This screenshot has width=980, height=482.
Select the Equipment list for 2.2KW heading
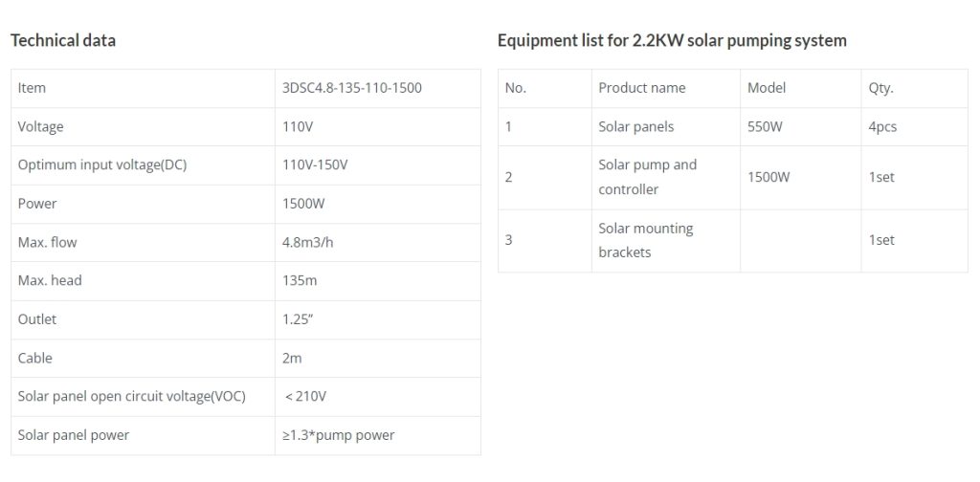pos(672,40)
